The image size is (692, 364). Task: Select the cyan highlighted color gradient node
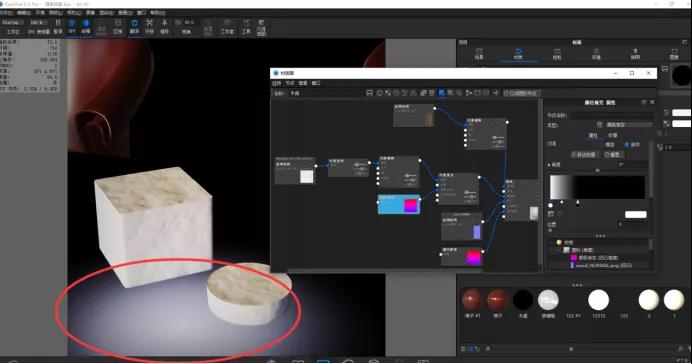click(399, 204)
